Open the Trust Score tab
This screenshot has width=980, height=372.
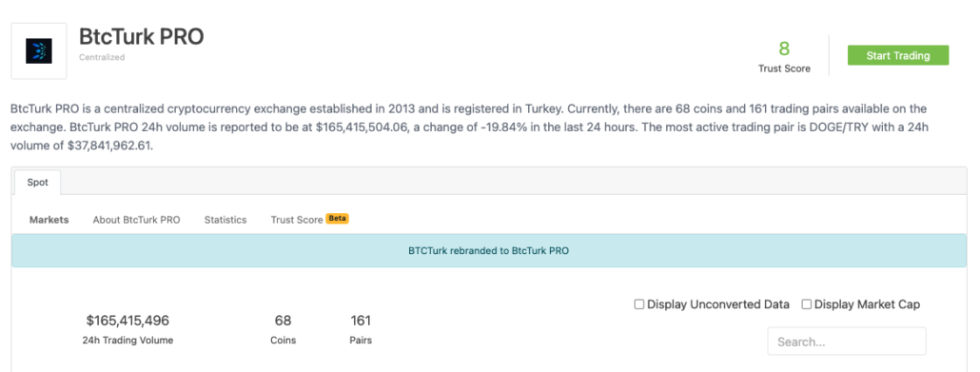point(297,220)
